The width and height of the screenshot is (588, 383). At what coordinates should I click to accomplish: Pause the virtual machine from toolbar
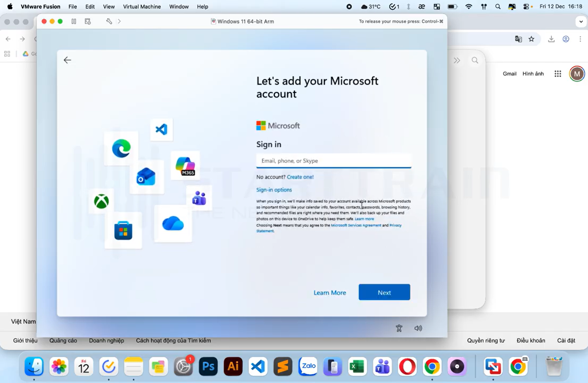[74, 21]
